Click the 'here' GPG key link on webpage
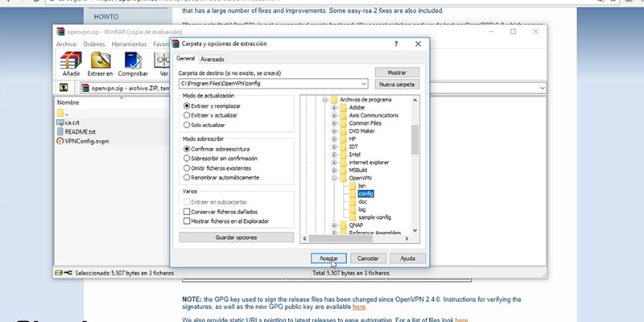Viewport: 644px width, 322px height. (358, 307)
